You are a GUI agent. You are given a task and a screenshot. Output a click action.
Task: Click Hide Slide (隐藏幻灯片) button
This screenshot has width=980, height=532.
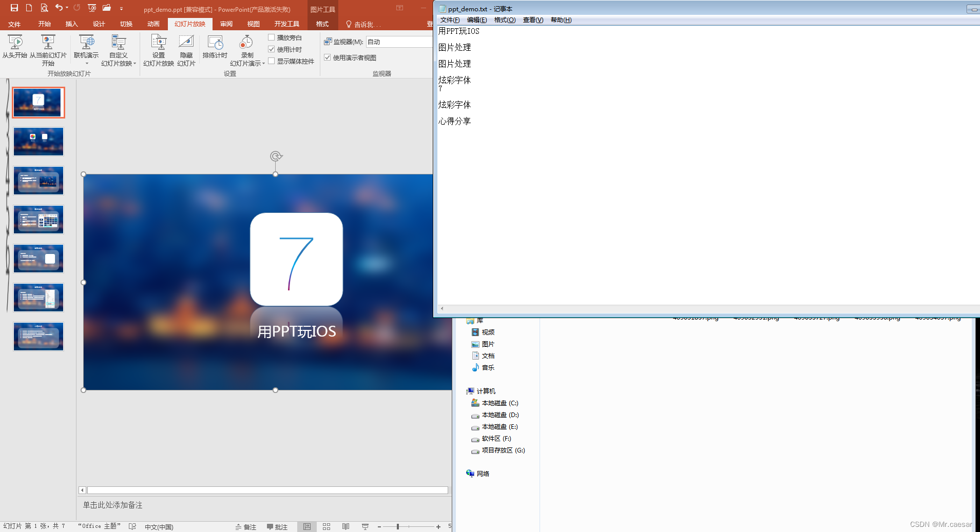(186, 50)
